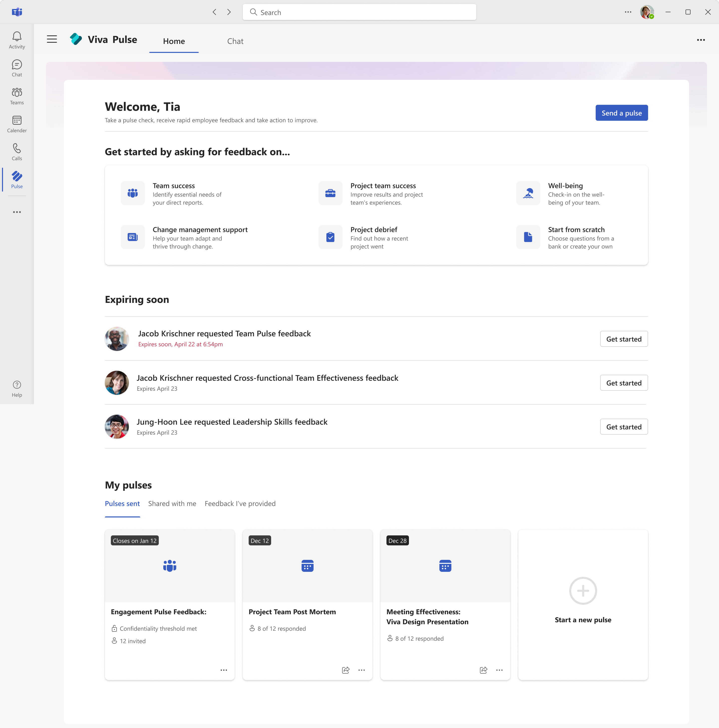Select the Shared with me tab
Viewport: 719px width, 728px height.
[x=172, y=503]
